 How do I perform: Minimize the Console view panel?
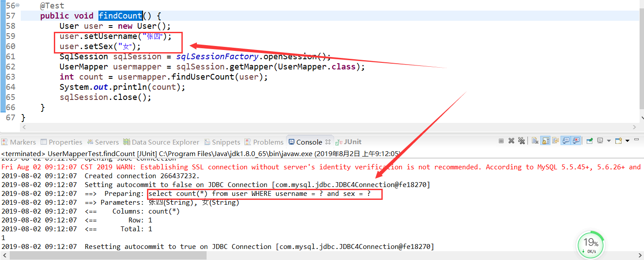pos(636,139)
